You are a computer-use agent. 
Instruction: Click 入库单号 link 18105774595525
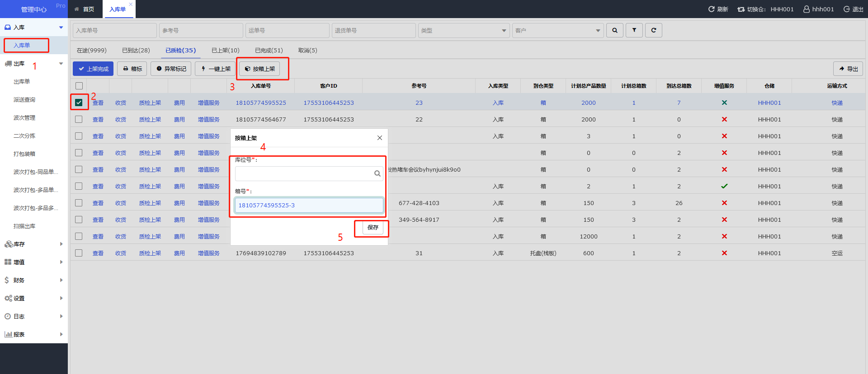pyautogui.click(x=261, y=103)
